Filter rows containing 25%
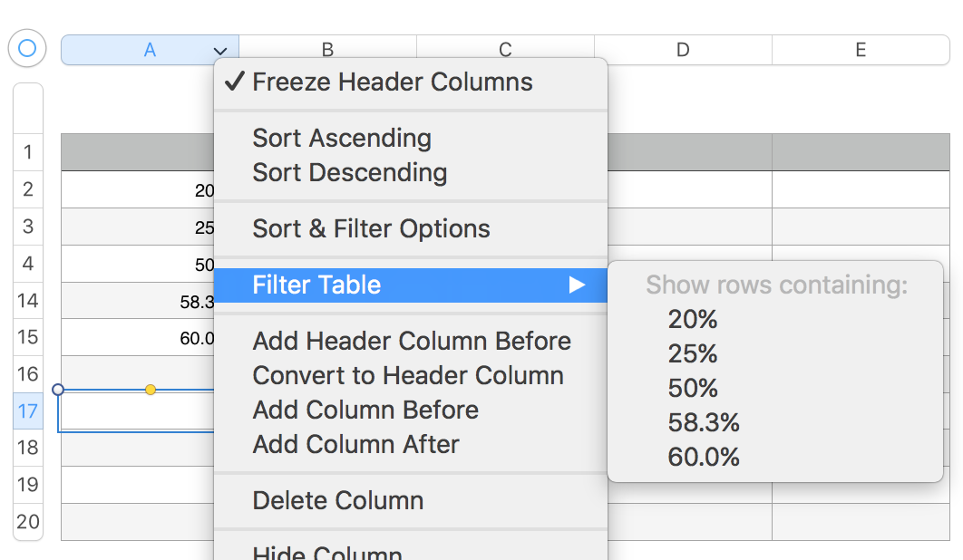The height and width of the screenshot is (560, 963). pyautogui.click(x=693, y=354)
